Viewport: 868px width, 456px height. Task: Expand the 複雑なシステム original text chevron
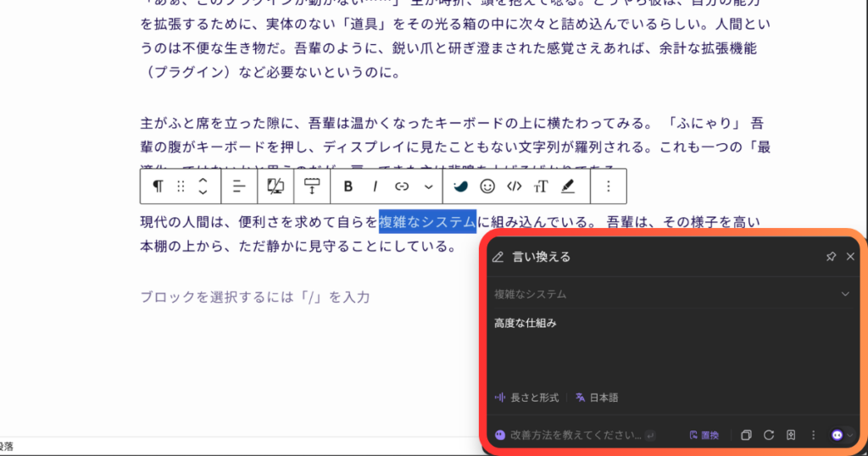click(x=844, y=294)
